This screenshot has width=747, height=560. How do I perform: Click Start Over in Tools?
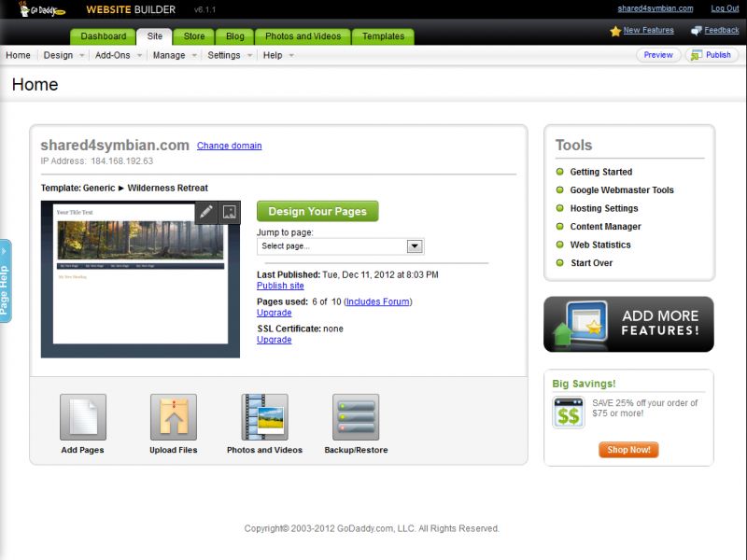point(592,263)
